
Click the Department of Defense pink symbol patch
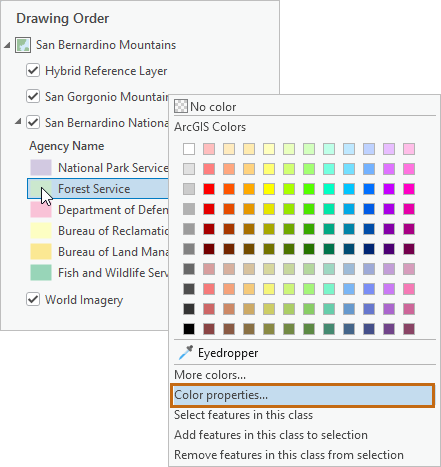(41, 209)
